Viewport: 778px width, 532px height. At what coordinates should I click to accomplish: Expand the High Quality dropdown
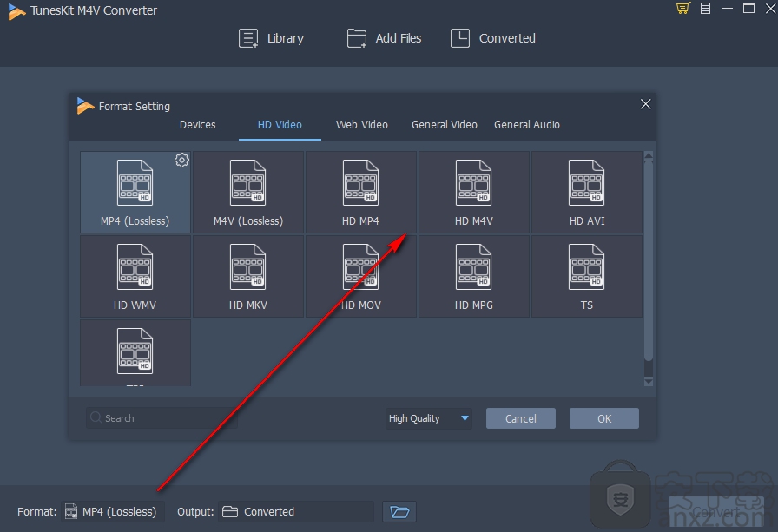point(429,418)
